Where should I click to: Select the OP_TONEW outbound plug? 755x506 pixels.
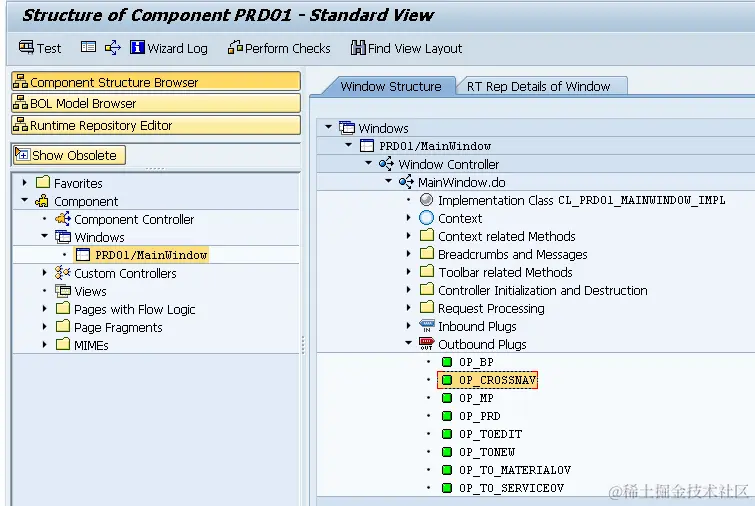point(486,452)
